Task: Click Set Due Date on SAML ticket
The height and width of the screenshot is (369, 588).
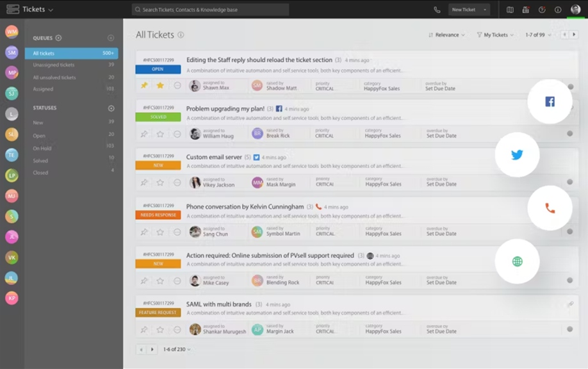Action: coord(441,331)
